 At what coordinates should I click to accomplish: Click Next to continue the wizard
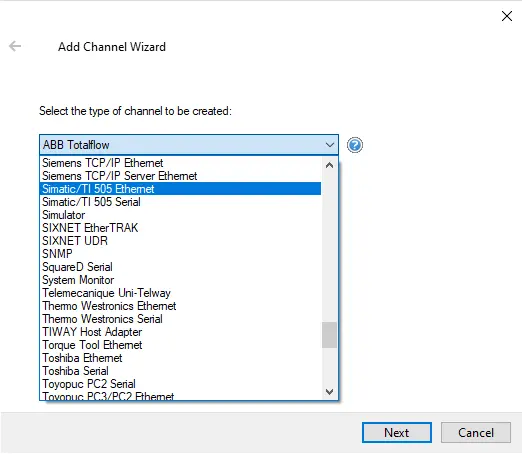coord(397,433)
